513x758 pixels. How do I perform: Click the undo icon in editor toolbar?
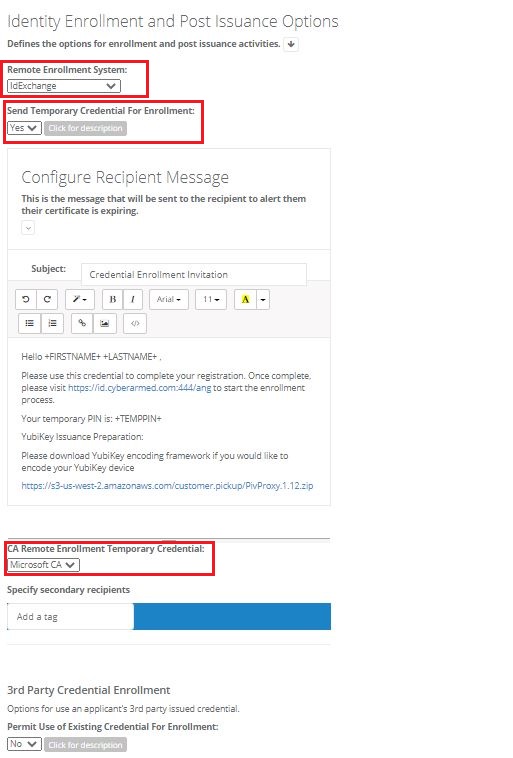26,299
